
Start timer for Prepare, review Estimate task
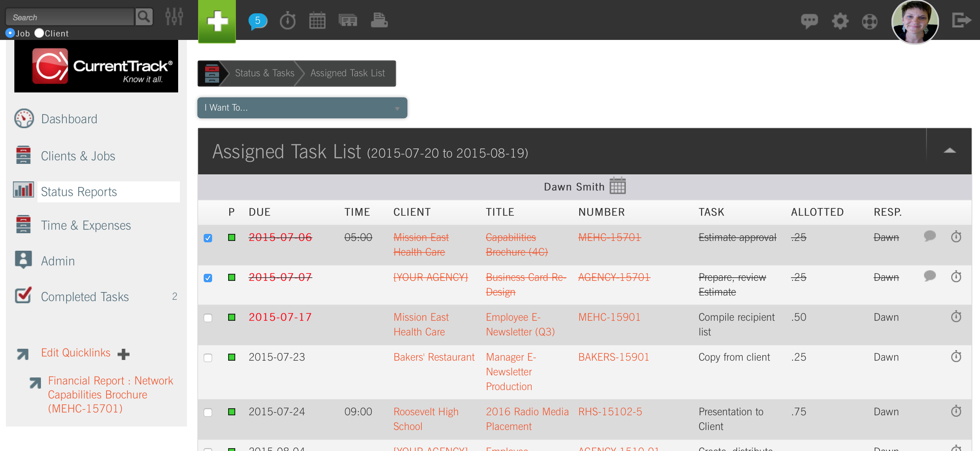point(956,276)
